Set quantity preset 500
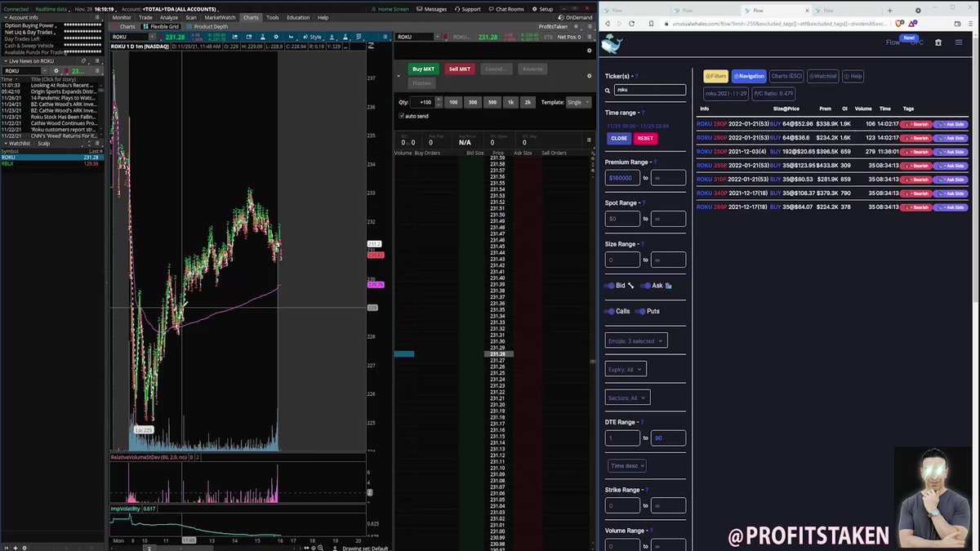Screen dimensions: 980x551 click(x=492, y=102)
